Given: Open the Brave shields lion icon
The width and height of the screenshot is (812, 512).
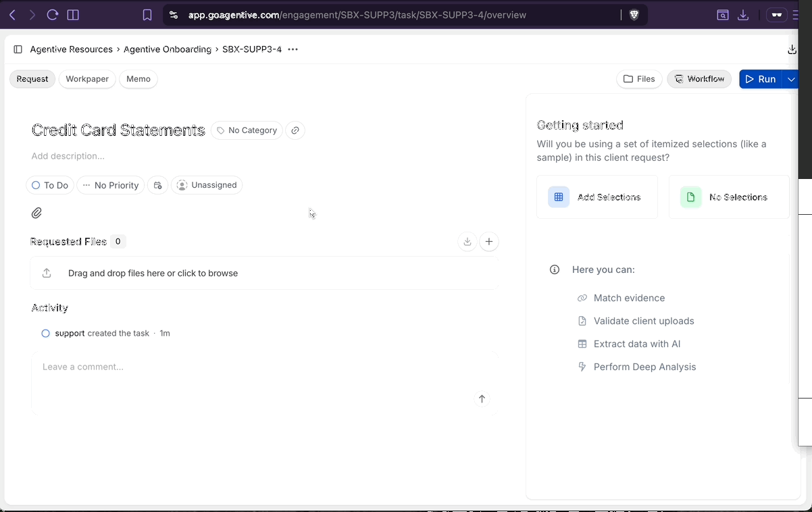Looking at the screenshot, I should [x=634, y=15].
